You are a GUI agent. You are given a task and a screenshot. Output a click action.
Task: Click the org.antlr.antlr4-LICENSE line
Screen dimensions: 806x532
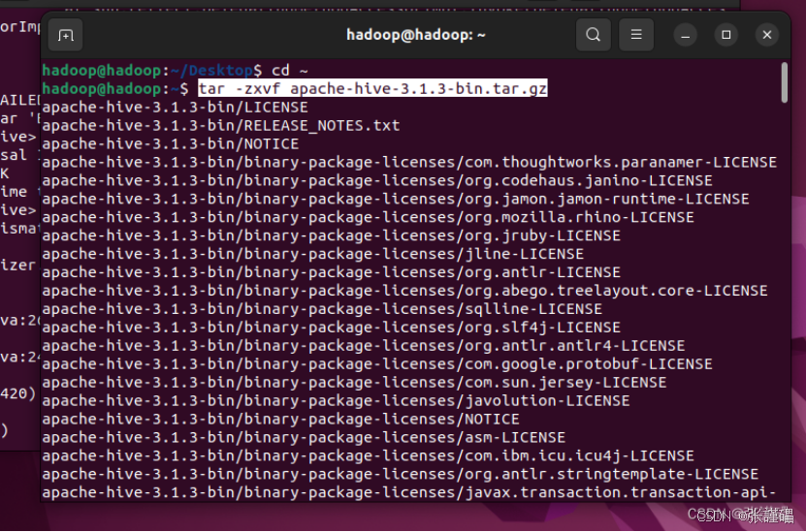364,346
